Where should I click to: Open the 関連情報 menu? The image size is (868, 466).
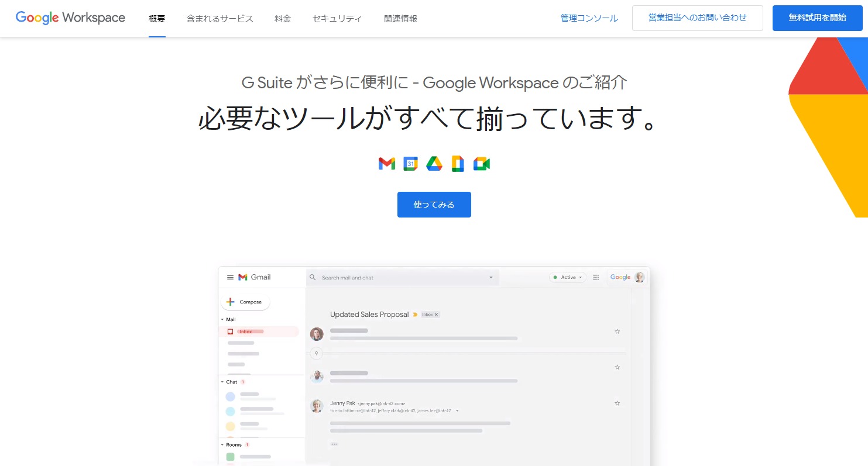[401, 19]
